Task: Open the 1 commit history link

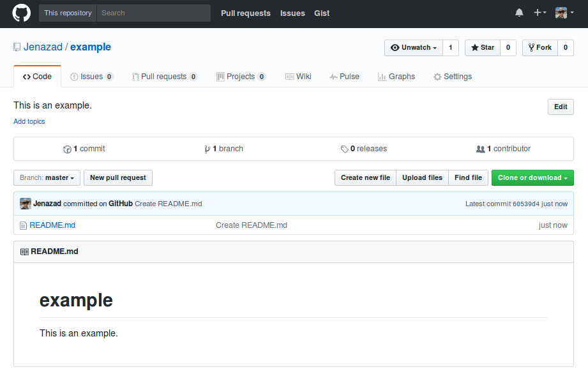Action: [84, 149]
